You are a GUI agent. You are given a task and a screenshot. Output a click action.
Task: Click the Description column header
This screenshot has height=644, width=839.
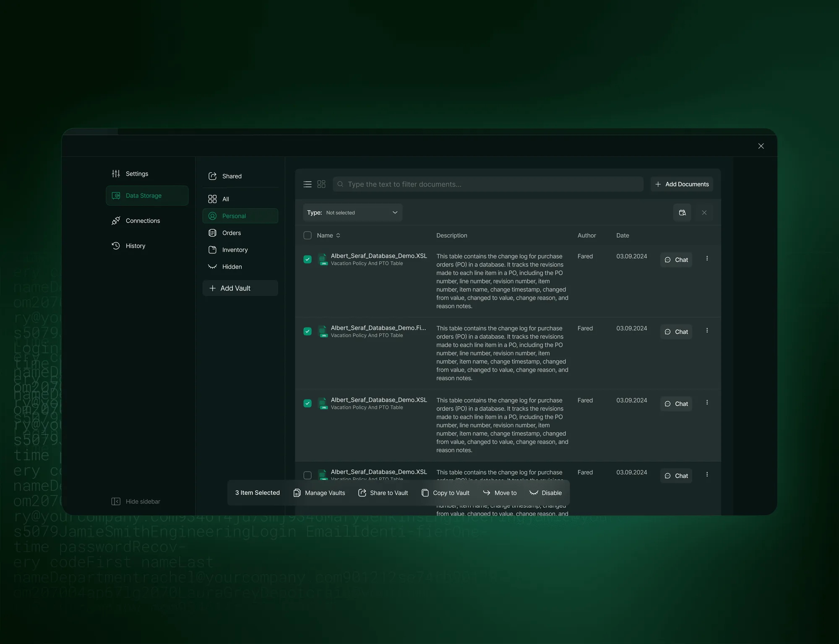pos(451,235)
